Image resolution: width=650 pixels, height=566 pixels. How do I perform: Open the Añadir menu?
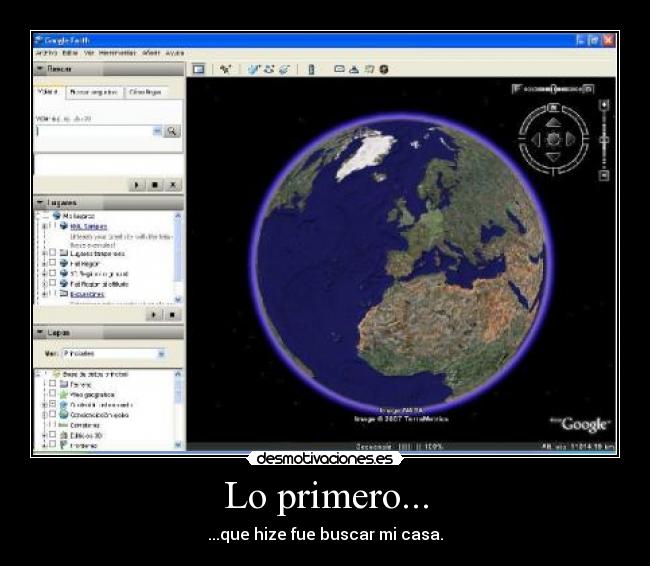151,53
